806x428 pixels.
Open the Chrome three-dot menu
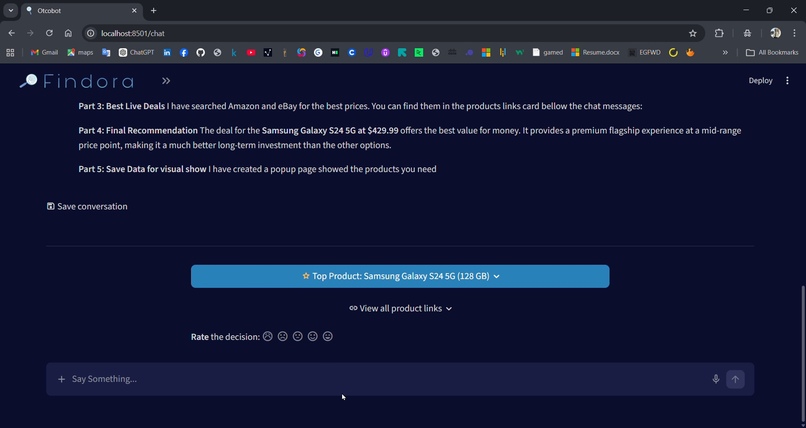(x=794, y=33)
